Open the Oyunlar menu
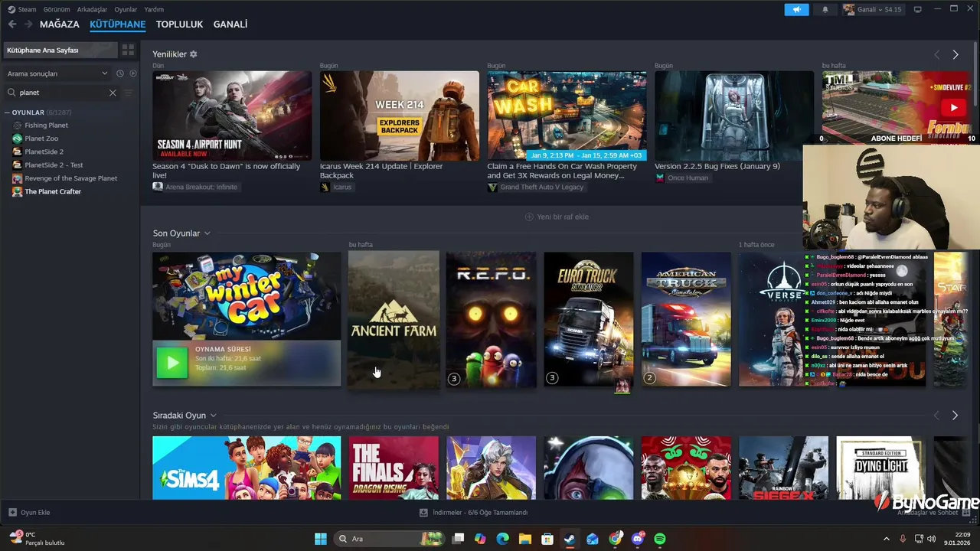This screenshot has height=551, width=980. point(126,9)
